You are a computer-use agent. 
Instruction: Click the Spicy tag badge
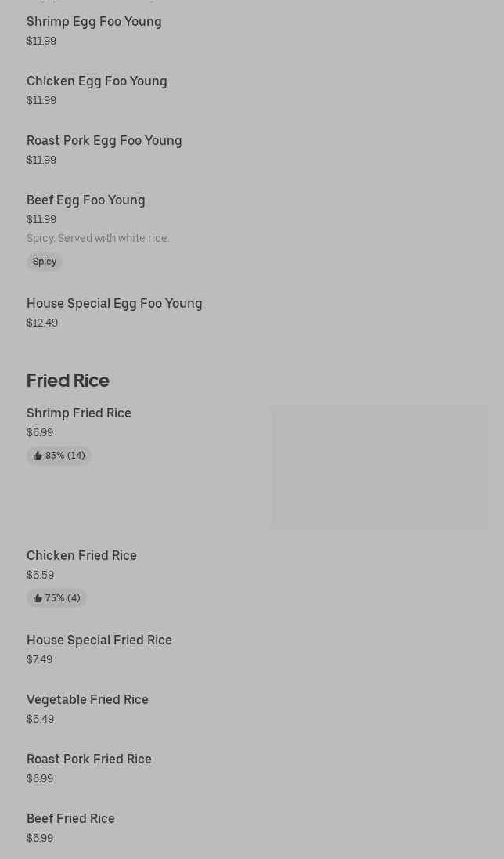coord(45,262)
